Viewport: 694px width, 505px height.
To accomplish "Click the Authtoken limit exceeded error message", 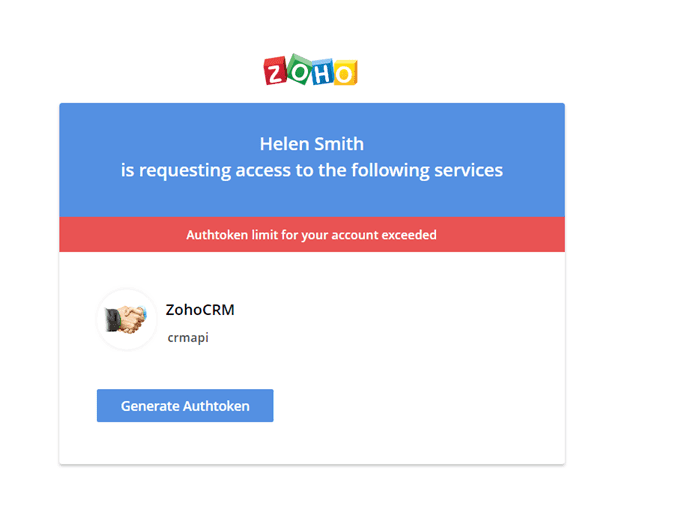I will coord(311,235).
